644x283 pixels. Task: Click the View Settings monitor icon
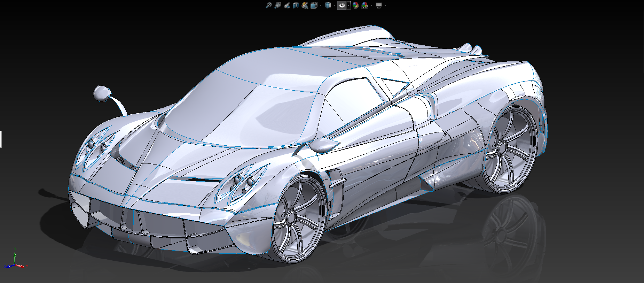pyautogui.click(x=379, y=5)
